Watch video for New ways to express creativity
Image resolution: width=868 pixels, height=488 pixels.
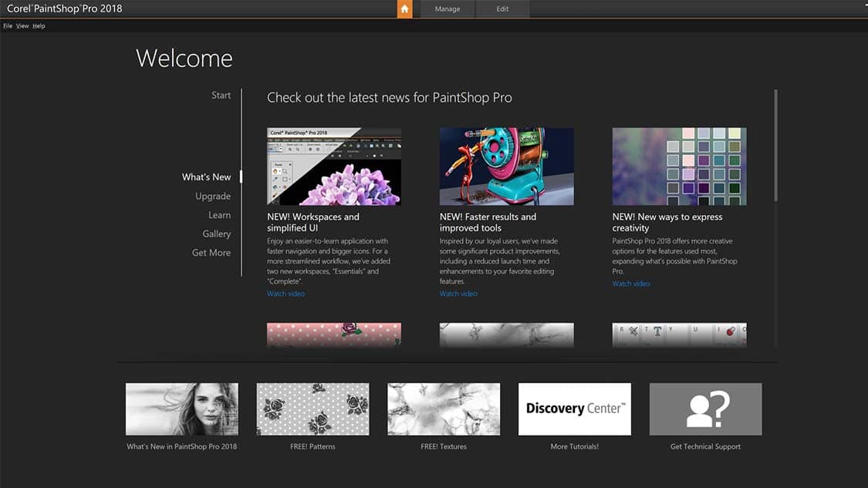(631, 284)
